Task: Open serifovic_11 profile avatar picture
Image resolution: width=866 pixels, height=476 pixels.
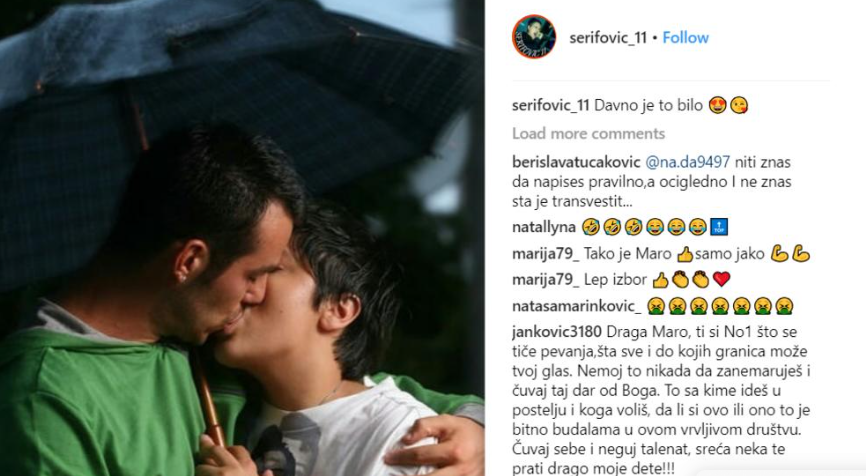Action: [x=534, y=36]
